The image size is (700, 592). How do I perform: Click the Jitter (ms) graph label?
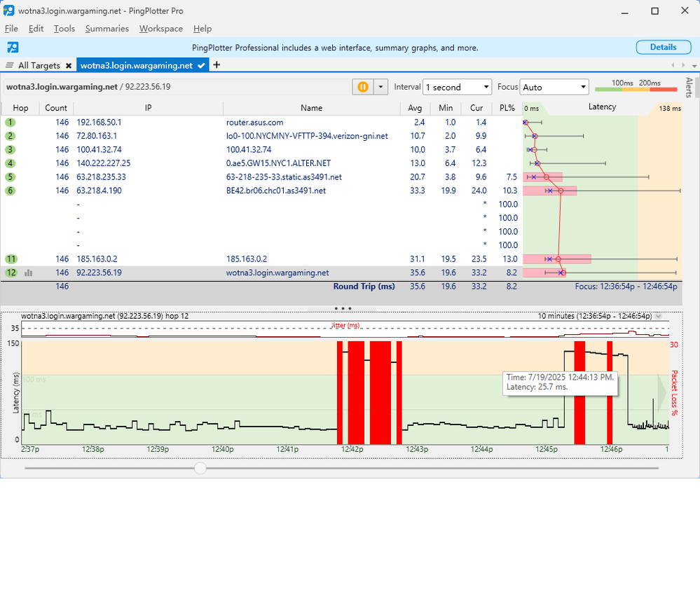point(345,326)
